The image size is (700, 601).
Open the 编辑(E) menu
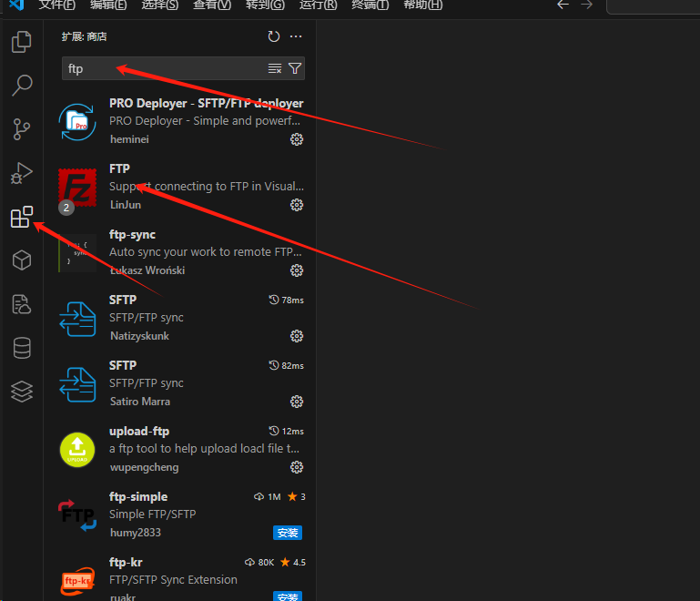pos(108,5)
